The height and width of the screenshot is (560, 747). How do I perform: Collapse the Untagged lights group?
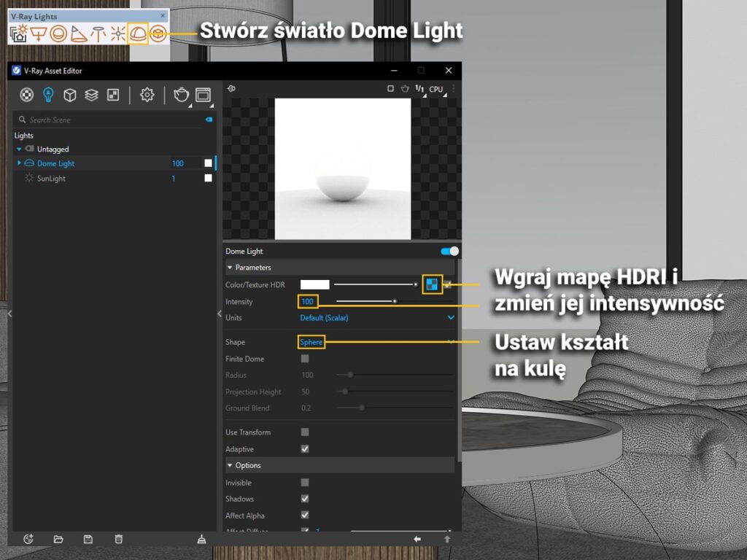coord(20,149)
